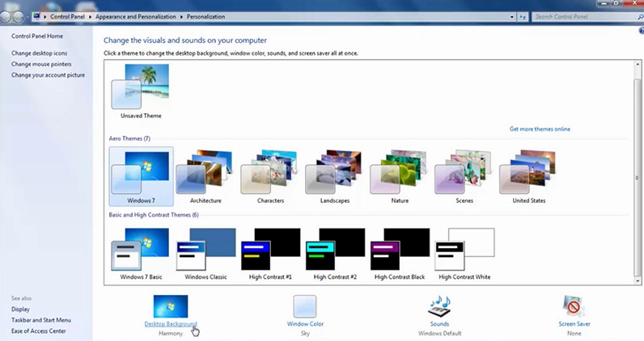This screenshot has width=644, height=341.
Task: Select the Windows Classic theme
Action: (x=205, y=250)
